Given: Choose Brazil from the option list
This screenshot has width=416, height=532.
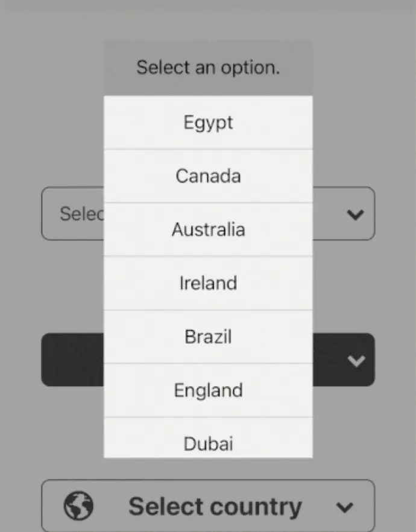Looking at the screenshot, I should (208, 337).
